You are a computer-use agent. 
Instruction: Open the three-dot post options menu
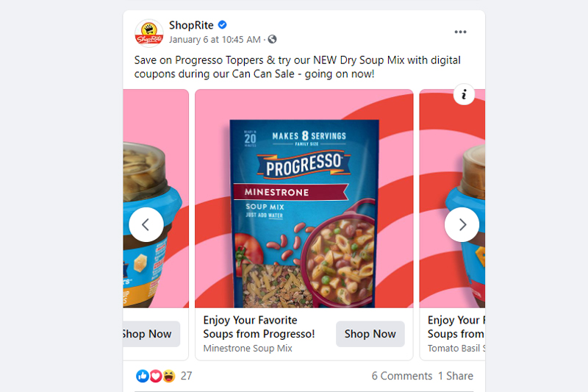(x=460, y=32)
